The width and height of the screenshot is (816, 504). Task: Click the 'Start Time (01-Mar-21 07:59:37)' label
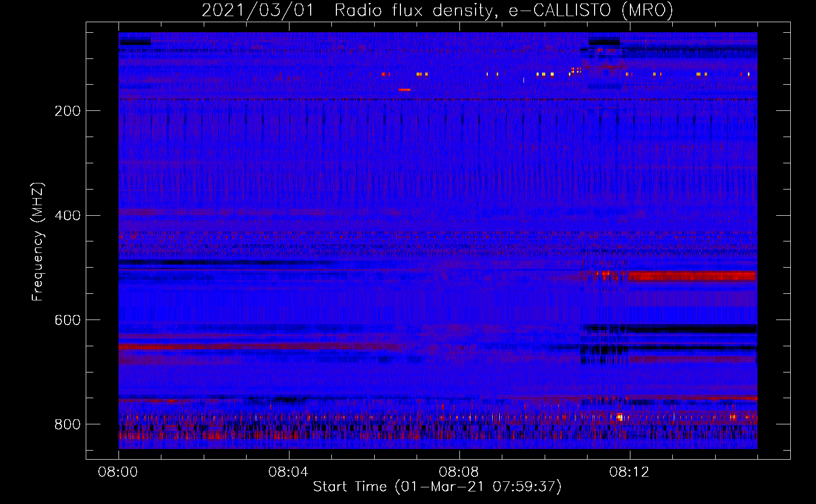pyautogui.click(x=437, y=487)
